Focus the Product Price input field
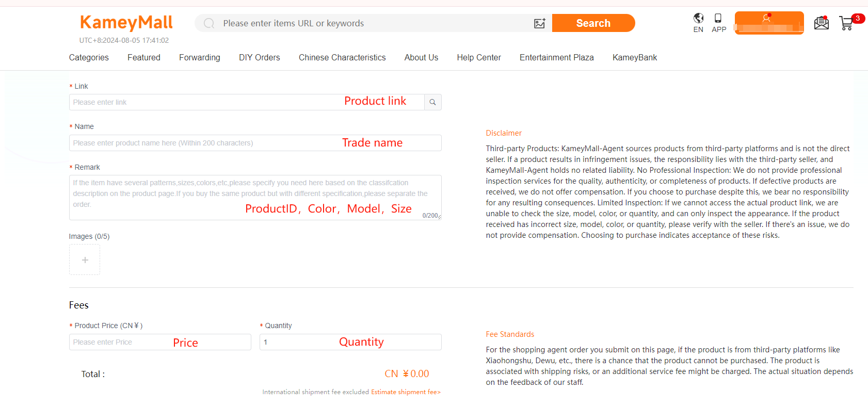This screenshot has width=868, height=406. (x=160, y=342)
